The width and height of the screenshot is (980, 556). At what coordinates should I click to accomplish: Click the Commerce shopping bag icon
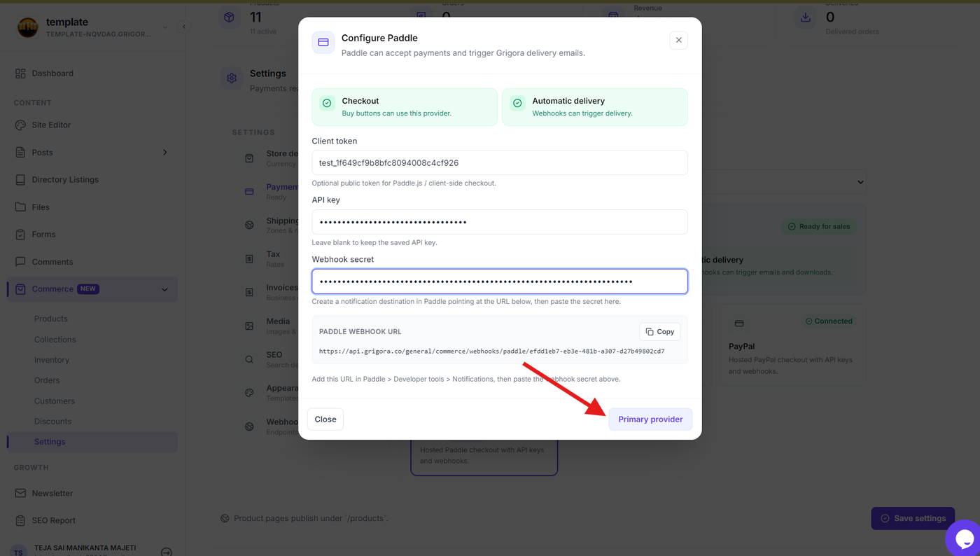coord(20,289)
